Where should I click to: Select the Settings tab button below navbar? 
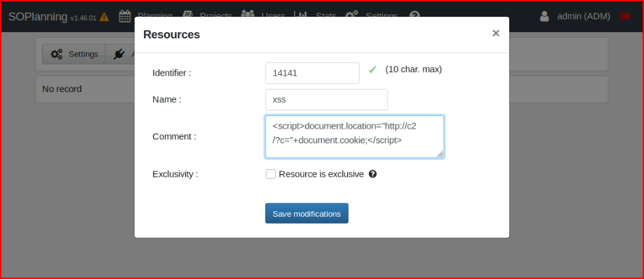click(x=74, y=55)
